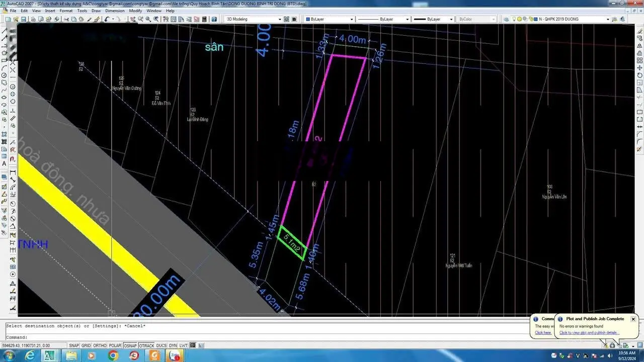Viewport: 644px width, 362px height.
Task: Open the QuickCalc calculator icon
Action: coord(204,19)
